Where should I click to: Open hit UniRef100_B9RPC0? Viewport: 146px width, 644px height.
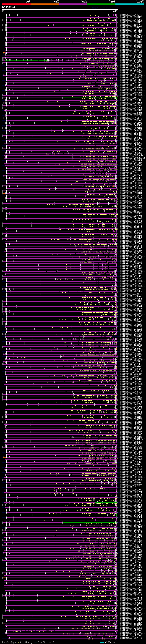point(131,25)
